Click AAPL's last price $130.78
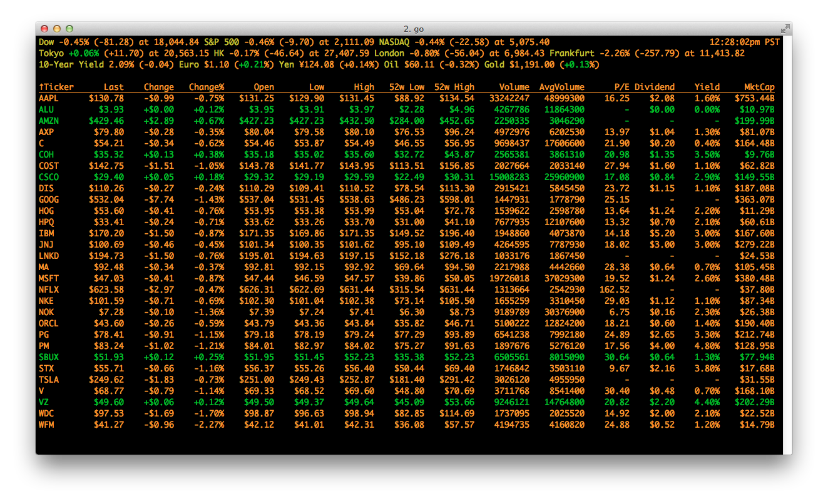This screenshot has width=828, height=504. pos(106,98)
